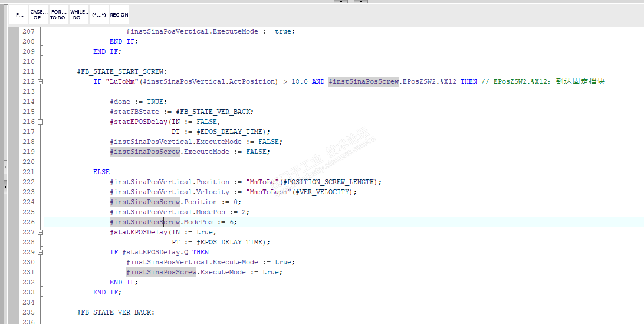Click the down arrow on top splitter
This screenshot has height=324, width=644.
(361, 1)
